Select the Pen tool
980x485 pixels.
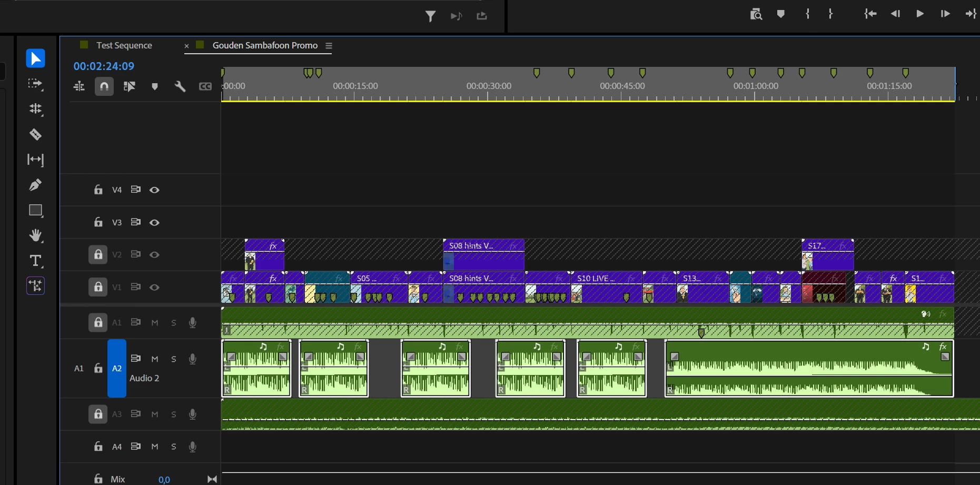pyautogui.click(x=35, y=185)
